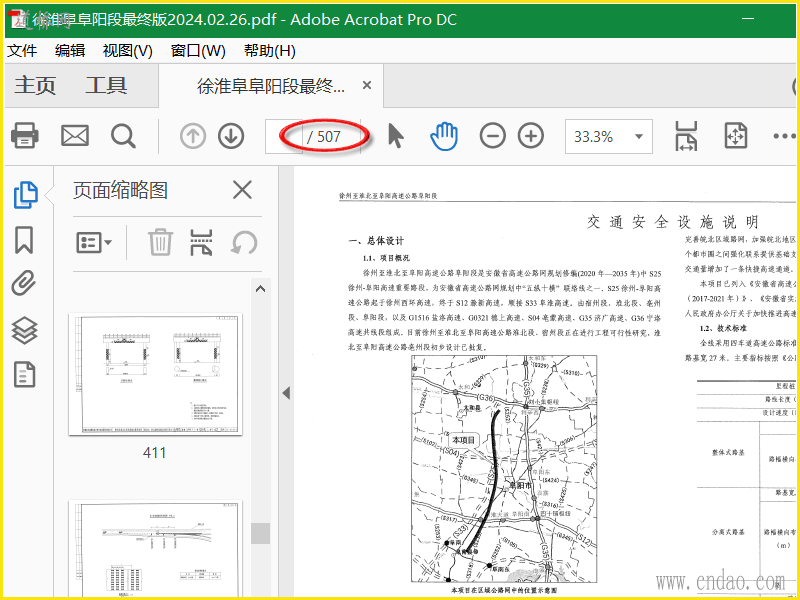Click the 阜阳市 label on the map
Screen dimensions: 800x600
pos(520,485)
